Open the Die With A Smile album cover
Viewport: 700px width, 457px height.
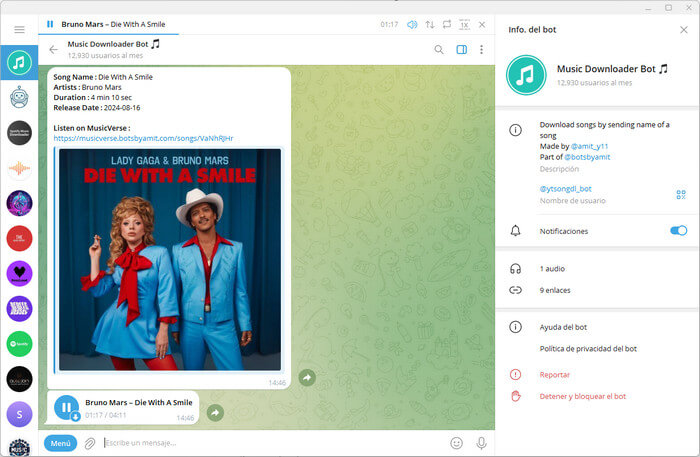click(170, 259)
